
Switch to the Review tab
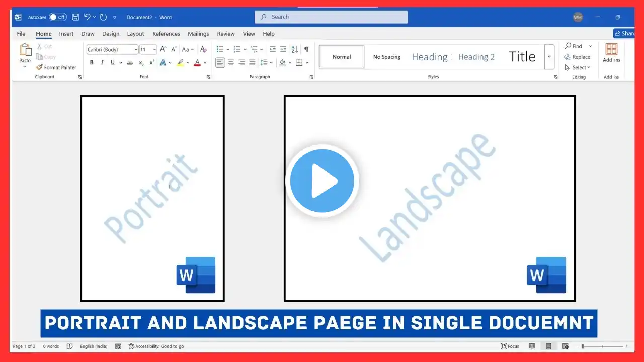coord(226,34)
